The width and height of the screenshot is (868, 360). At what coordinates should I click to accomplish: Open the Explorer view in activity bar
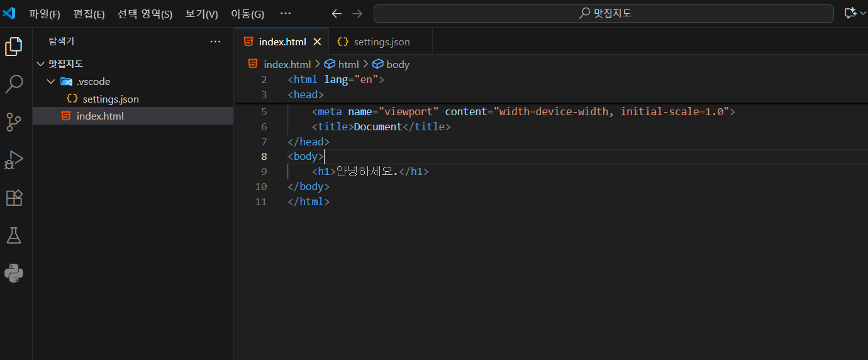point(14,47)
